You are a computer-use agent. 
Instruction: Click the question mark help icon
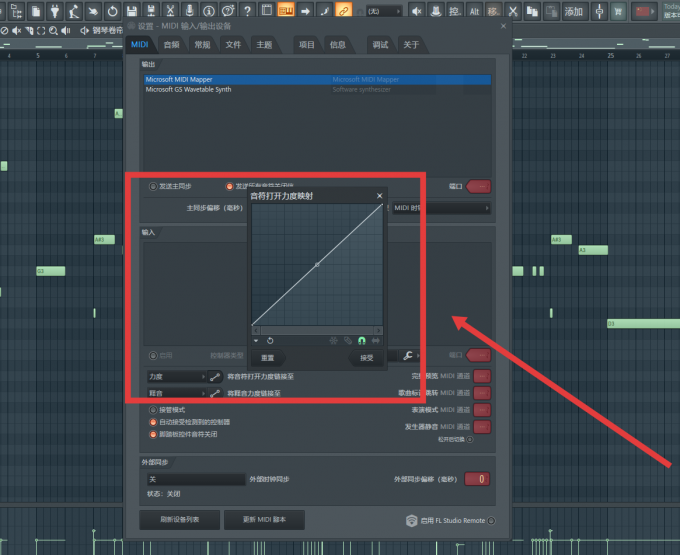[x=247, y=10]
